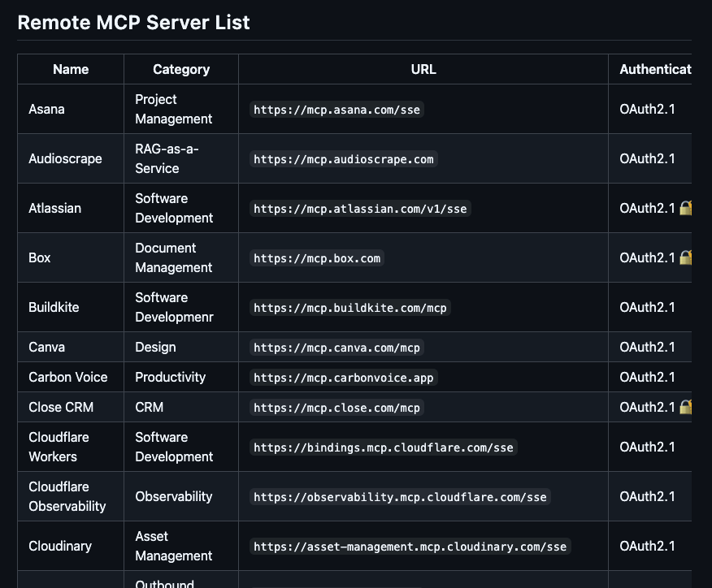Click OAuth2.1 in the Cloudflare Observability row
The width and height of the screenshot is (712, 588).
(x=647, y=496)
